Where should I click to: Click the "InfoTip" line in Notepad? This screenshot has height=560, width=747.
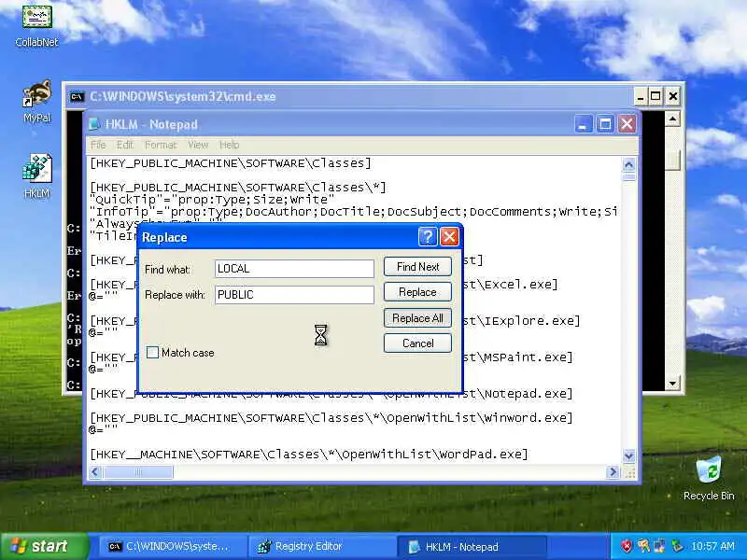pos(354,212)
